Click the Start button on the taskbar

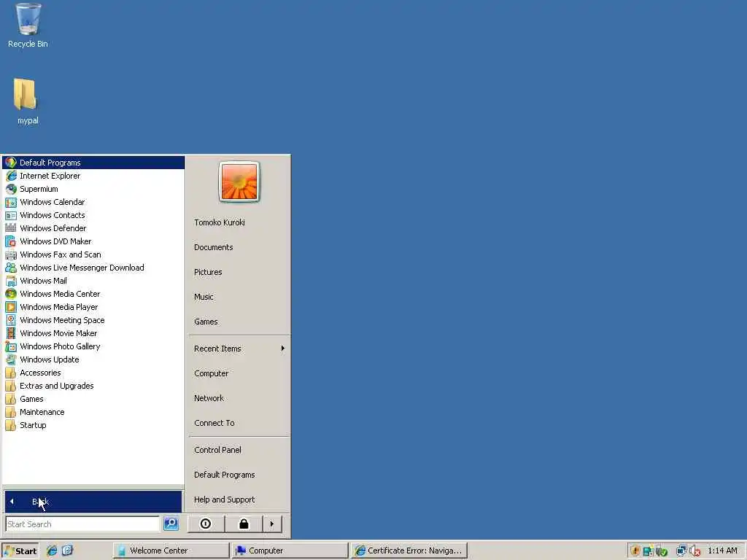[20, 551]
